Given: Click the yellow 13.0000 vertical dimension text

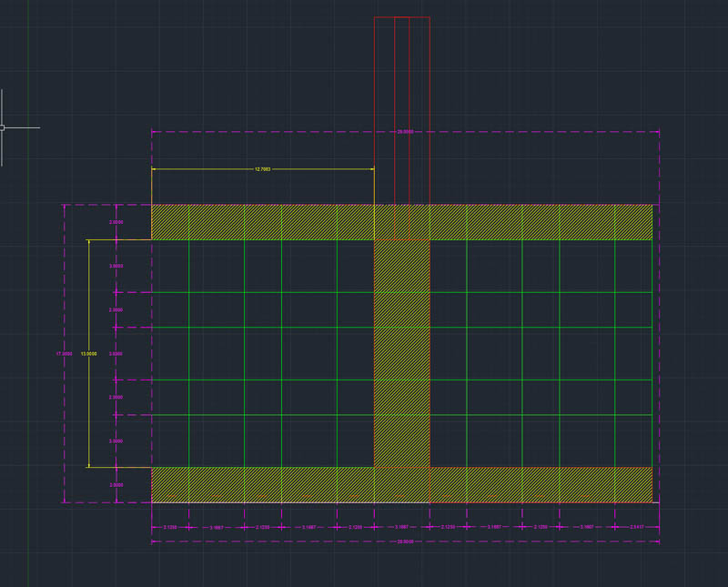Looking at the screenshot, I should tap(89, 354).
